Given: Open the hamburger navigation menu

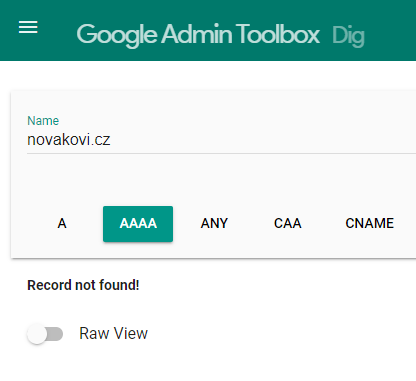Looking at the screenshot, I should tap(28, 27).
